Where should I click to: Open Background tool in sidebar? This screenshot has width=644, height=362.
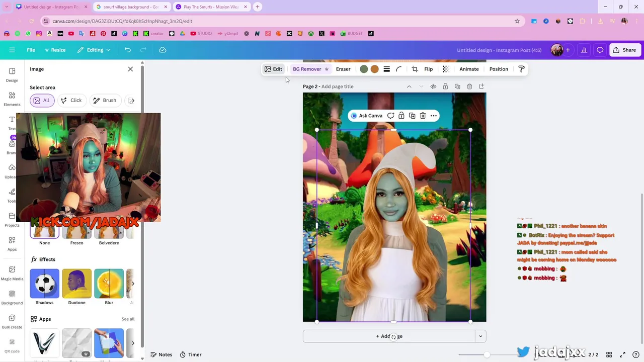tap(12, 297)
